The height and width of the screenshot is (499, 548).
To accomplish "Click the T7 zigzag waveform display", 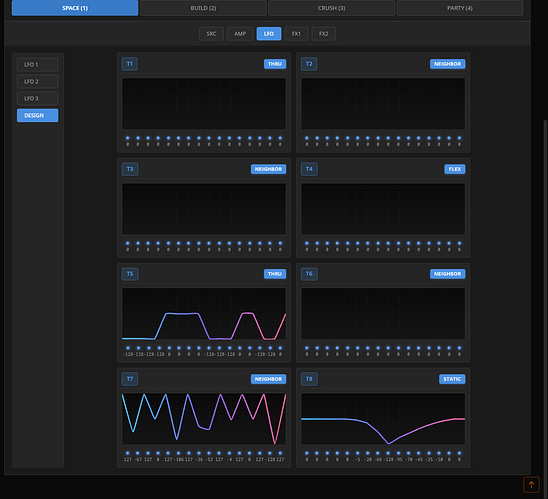I will tap(204, 419).
